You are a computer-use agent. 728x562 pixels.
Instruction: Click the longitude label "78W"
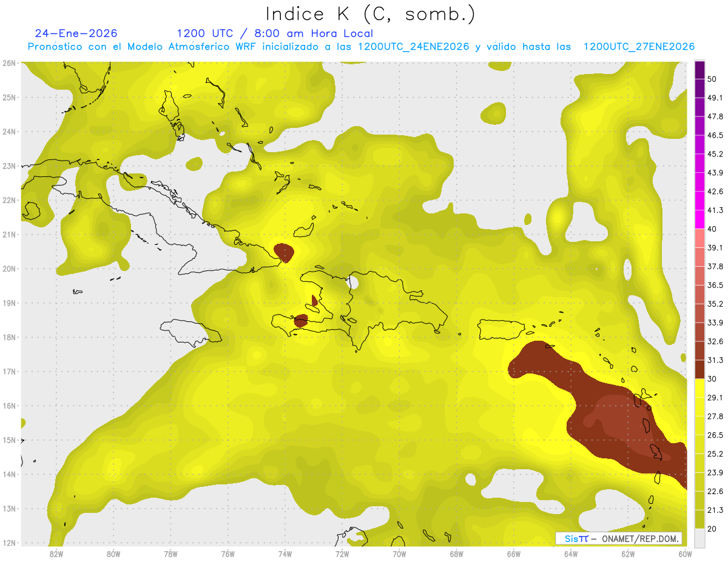pos(170,554)
